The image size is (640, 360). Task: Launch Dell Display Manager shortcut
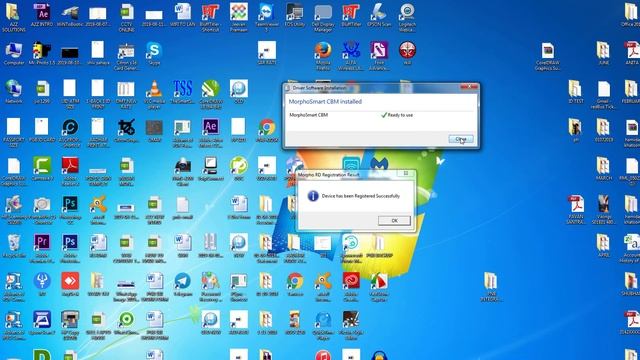pos(323,16)
